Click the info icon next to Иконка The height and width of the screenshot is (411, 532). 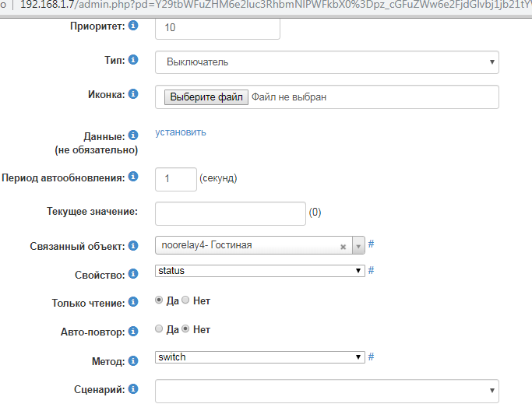coord(133,94)
